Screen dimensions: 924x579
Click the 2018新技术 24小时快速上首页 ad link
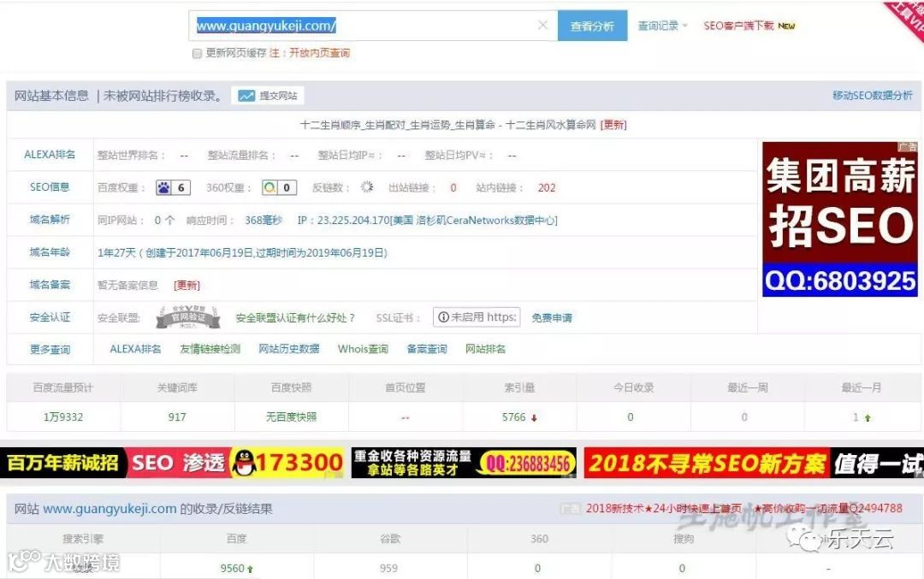click(664, 508)
